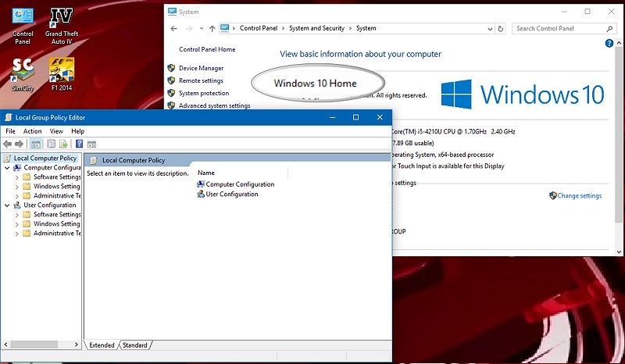
Task: Select the SimCity desktop icon
Action: [x=23, y=74]
